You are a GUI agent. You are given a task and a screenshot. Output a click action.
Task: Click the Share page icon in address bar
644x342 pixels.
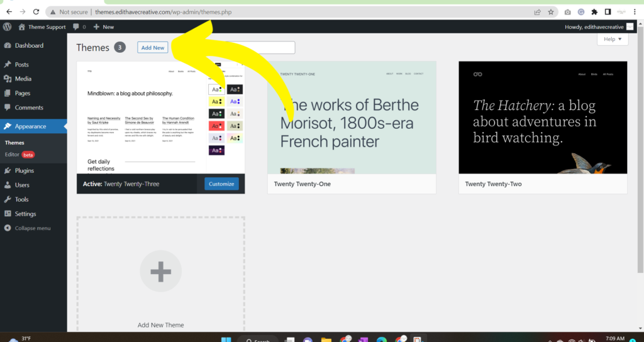pyautogui.click(x=537, y=11)
